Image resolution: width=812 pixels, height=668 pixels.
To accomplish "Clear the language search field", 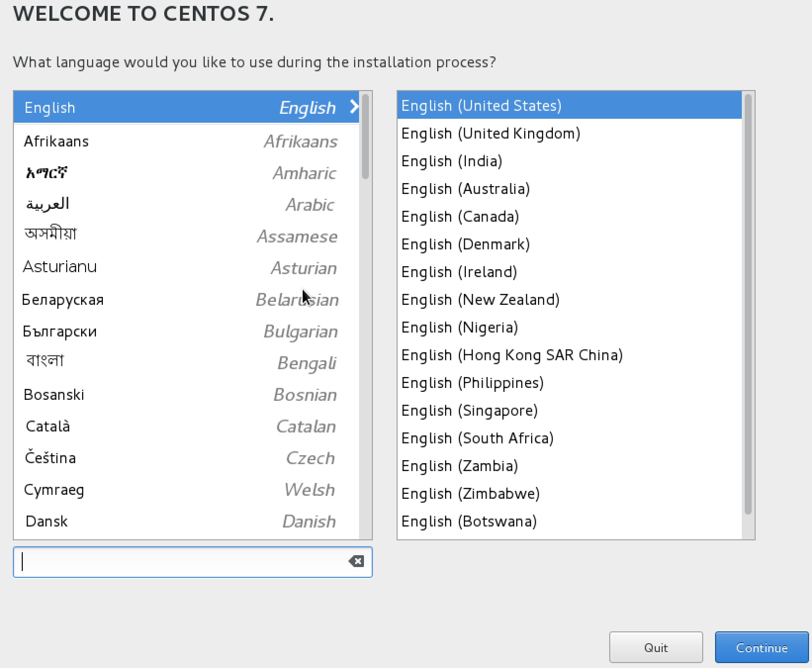I will coord(356,561).
